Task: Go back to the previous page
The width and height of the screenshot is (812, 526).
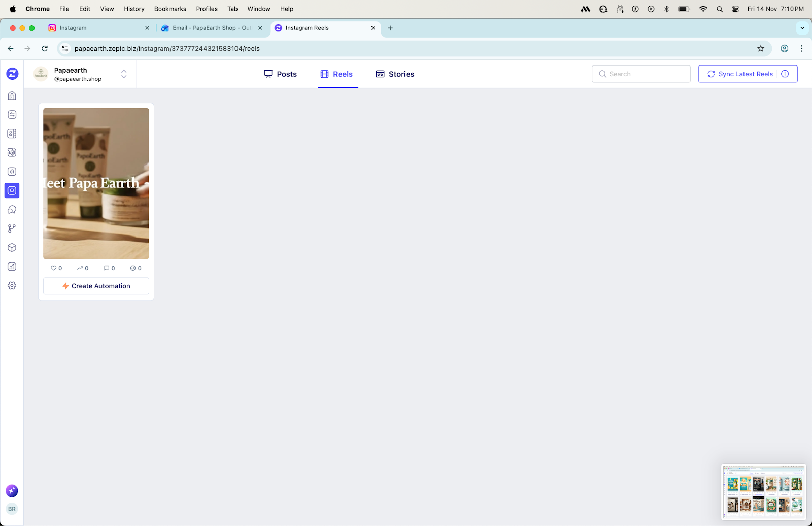Action: click(x=11, y=49)
